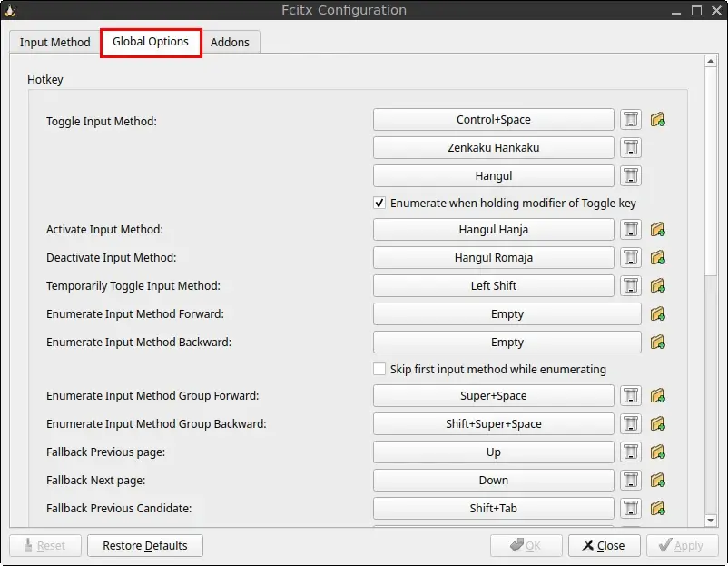
Task: Select the Global Options tab
Action: click(151, 42)
